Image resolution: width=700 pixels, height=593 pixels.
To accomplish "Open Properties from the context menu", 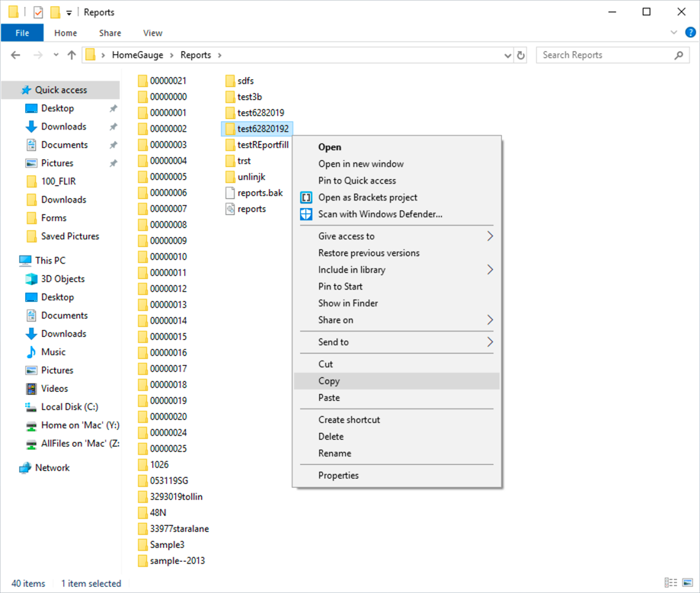I will tap(396, 476).
